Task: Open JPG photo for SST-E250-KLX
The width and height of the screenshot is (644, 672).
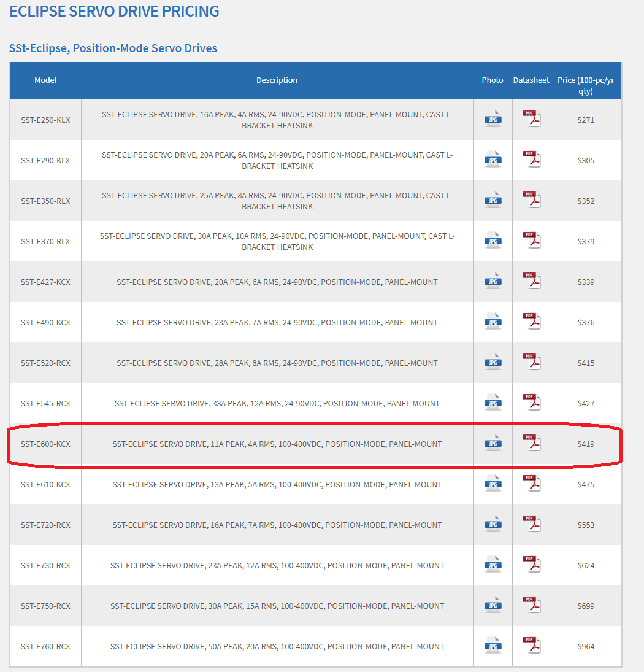Action: pyautogui.click(x=493, y=118)
